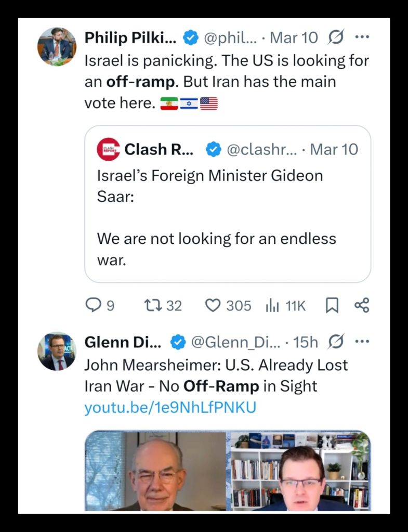Open Clash Report's account logo
The height and width of the screenshot is (532, 408).
(x=108, y=150)
